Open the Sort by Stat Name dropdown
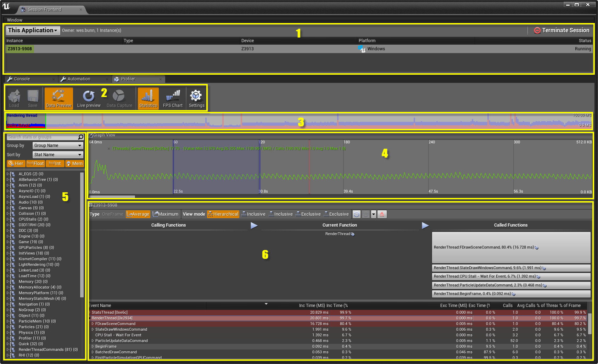This screenshot has width=598, height=364. click(x=58, y=155)
